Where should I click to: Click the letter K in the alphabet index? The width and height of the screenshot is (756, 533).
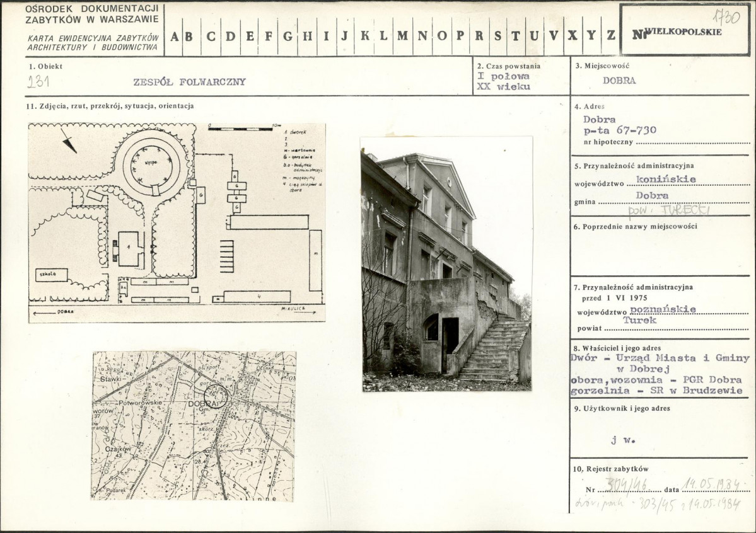pyautogui.click(x=365, y=36)
